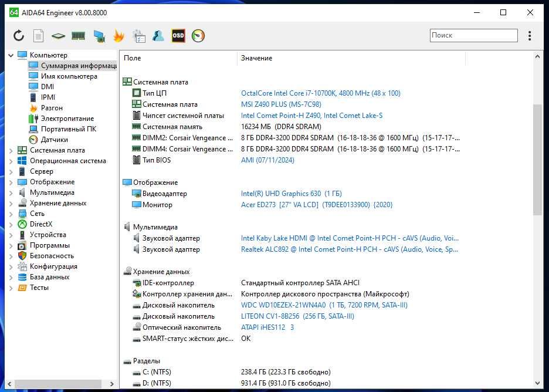The width and height of the screenshot is (549, 392).
Task: Open the three-dot options menu
Action: pyautogui.click(x=530, y=35)
